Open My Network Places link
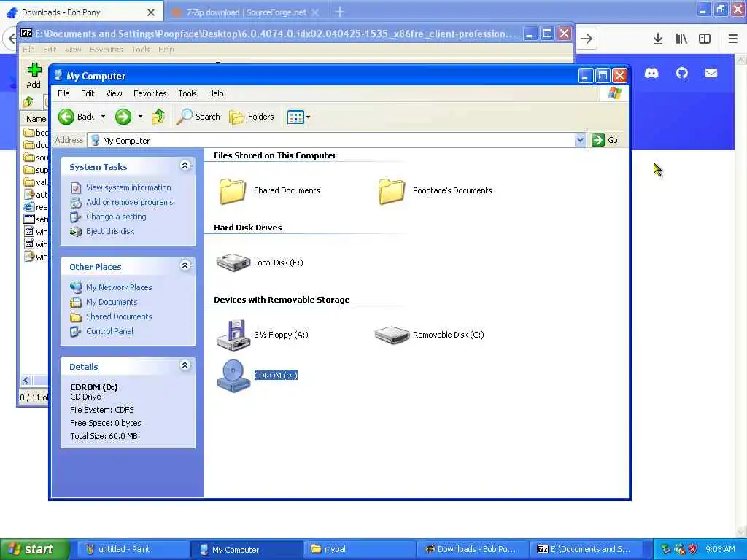 (x=119, y=287)
